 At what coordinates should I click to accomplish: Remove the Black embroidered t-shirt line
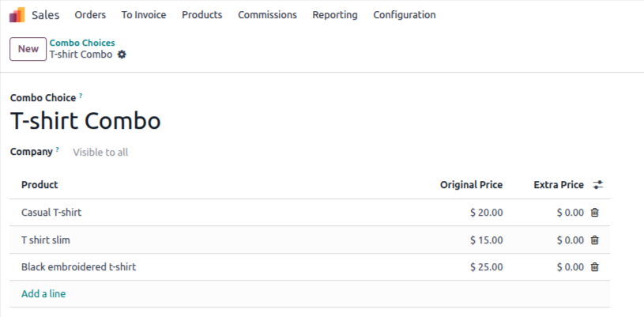tap(594, 267)
